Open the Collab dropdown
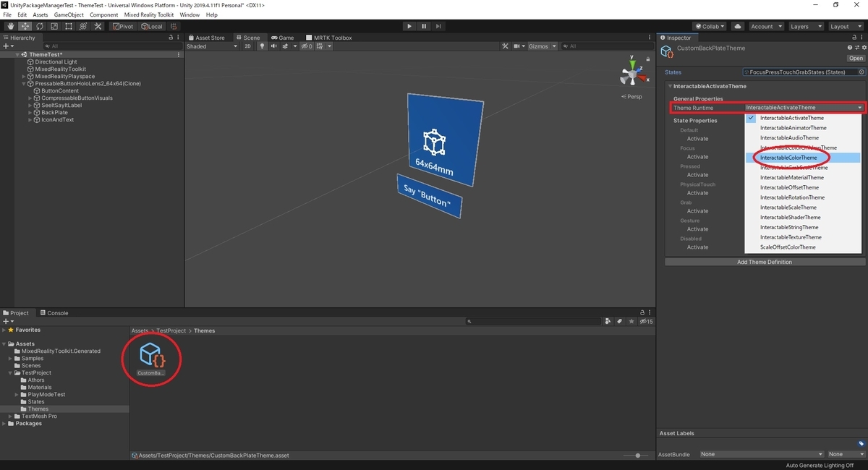 (x=710, y=26)
